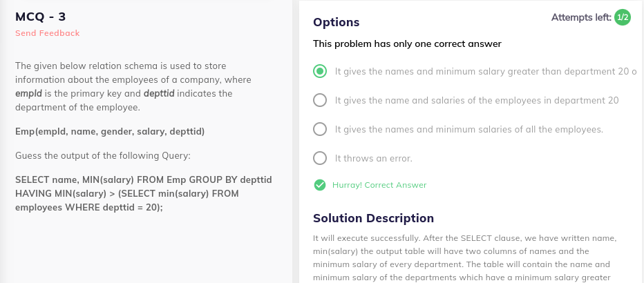Select radio for minimum salaries of all employees
Viewport: 644px width, 283px height.
[320, 129]
